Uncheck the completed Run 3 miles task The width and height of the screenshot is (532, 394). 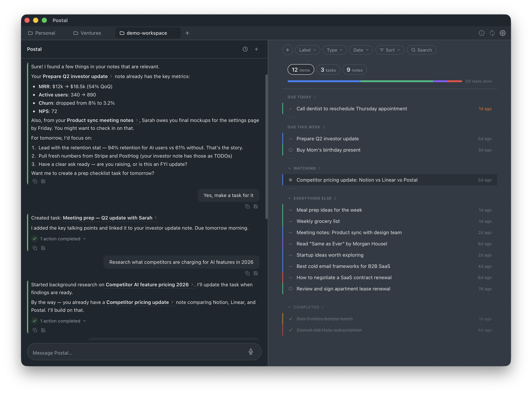291,319
